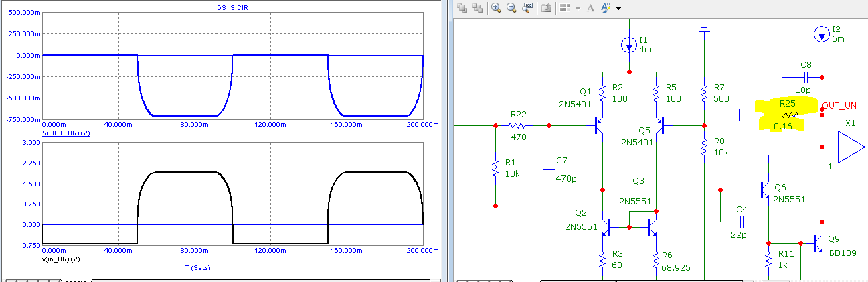Select transistor Q6 symbol

pos(764,190)
